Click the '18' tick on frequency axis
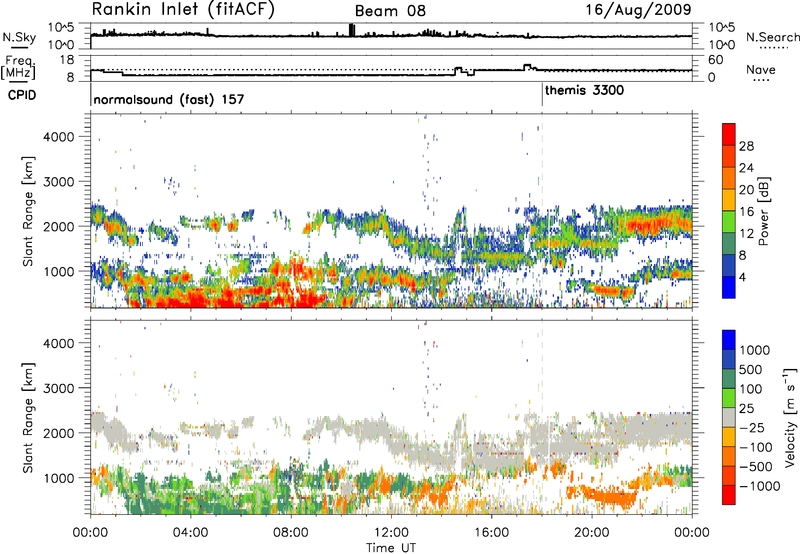 tap(67, 60)
